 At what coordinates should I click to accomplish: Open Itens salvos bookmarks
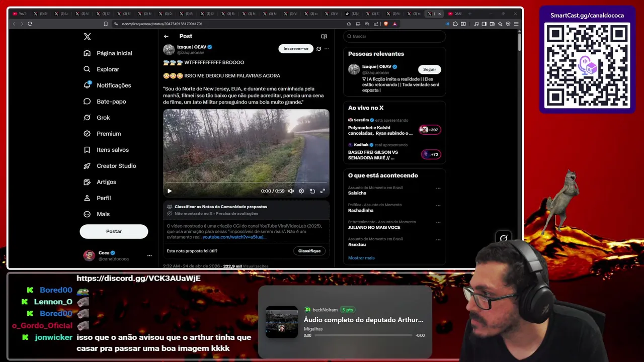click(106, 150)
